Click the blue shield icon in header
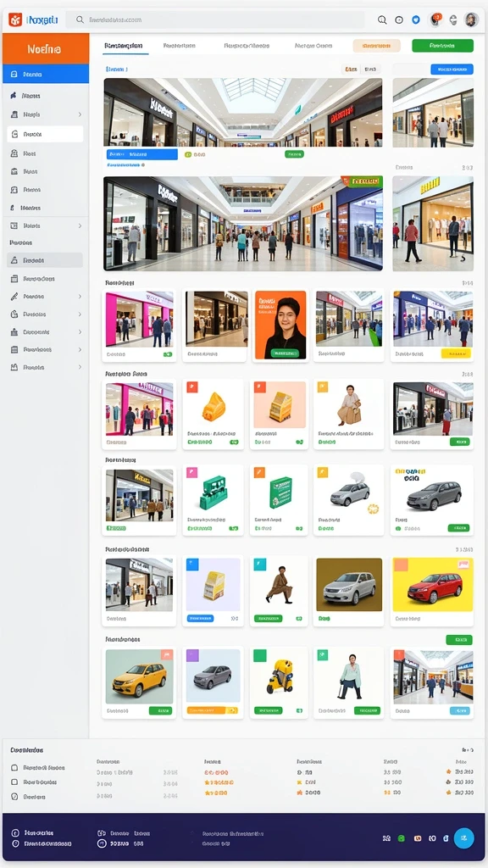 click(x=416, y=19)
